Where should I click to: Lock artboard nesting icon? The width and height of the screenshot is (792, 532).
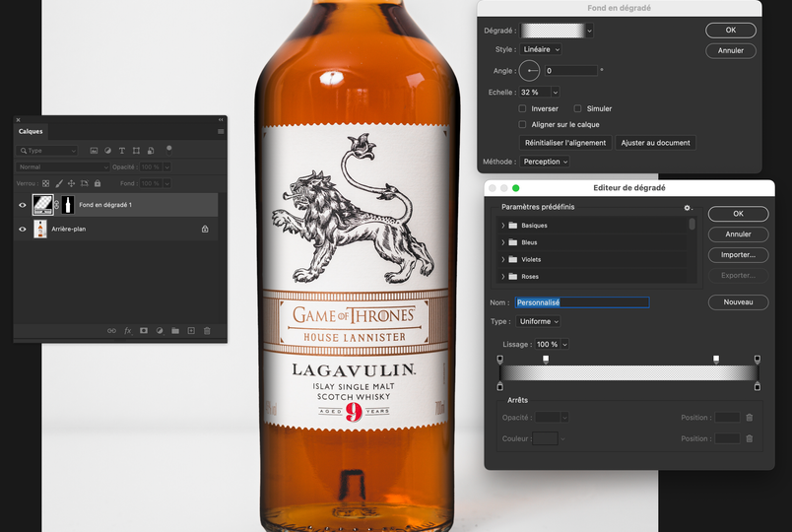click(x=85, y=183)
